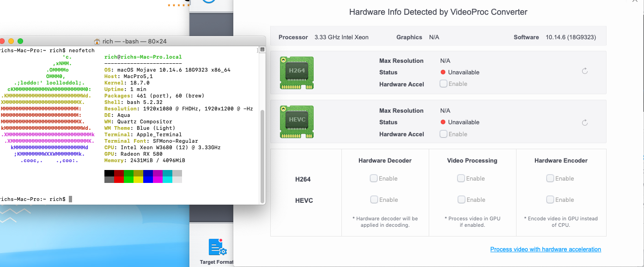Click the 'Memory: 2431MiB / 4096MiB' line
The image size is (644, 267).
145,160
